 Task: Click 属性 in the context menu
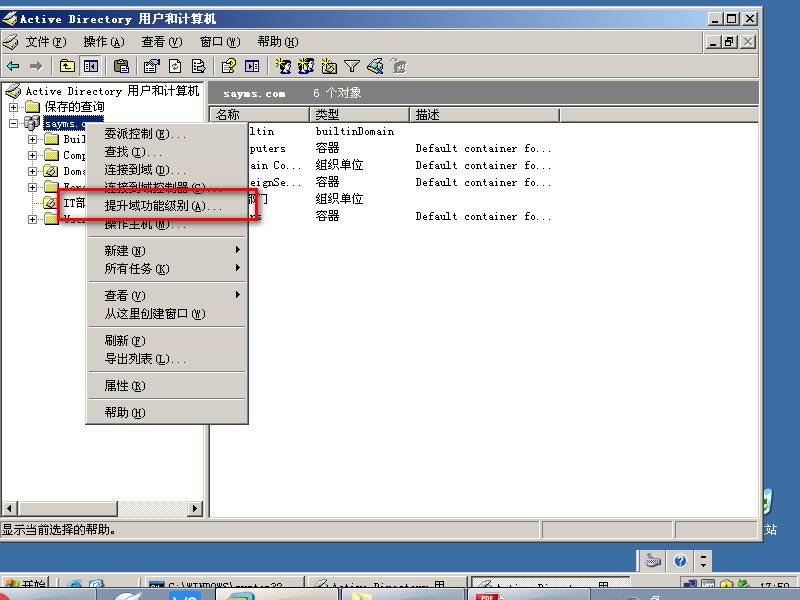[x=125, y=386]
